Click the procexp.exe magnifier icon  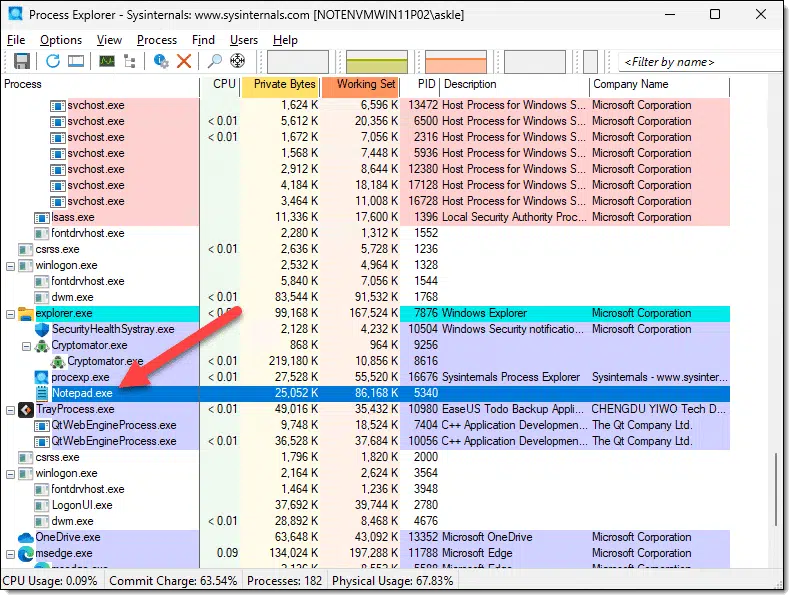(x=42, y=378)
